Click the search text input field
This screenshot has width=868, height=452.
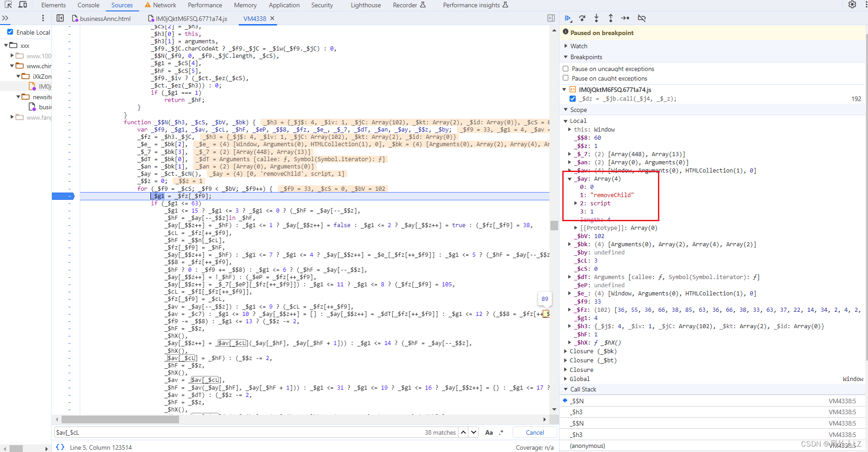point(237,432)
